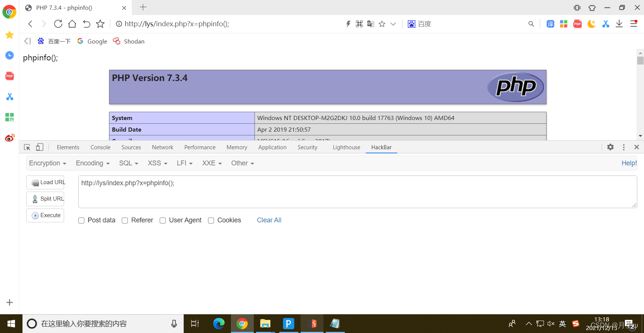Select the inspect element picker icon

27,147
